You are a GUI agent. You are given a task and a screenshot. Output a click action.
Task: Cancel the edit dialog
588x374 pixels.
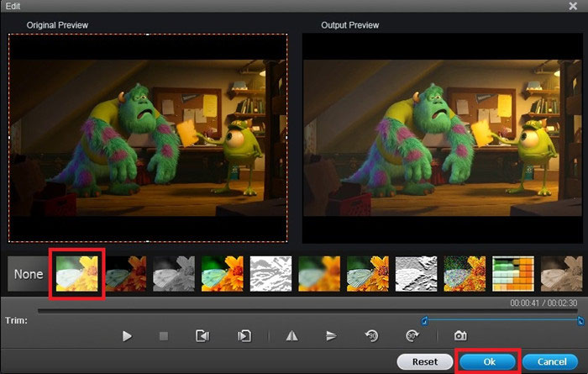point(550,361)
